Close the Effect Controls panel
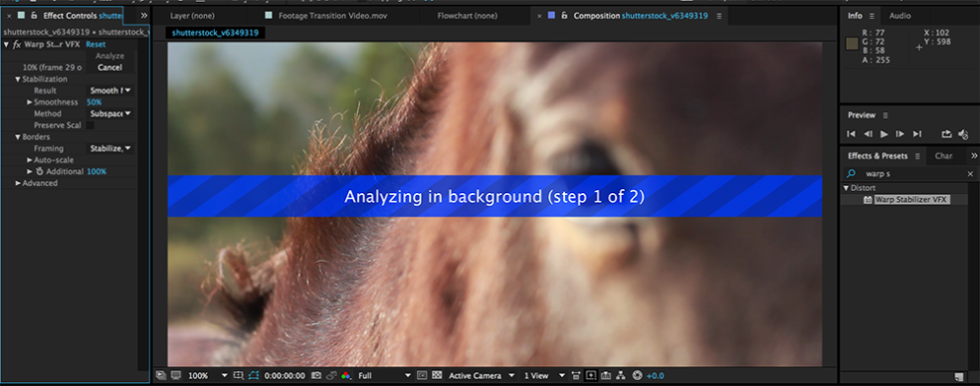The width and height of the screenshot is (980, 386). click(x=9, y=16)
